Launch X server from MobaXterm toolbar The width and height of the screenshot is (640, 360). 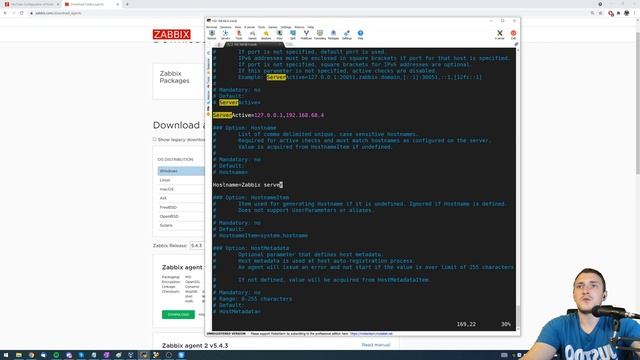coord(500,35)
